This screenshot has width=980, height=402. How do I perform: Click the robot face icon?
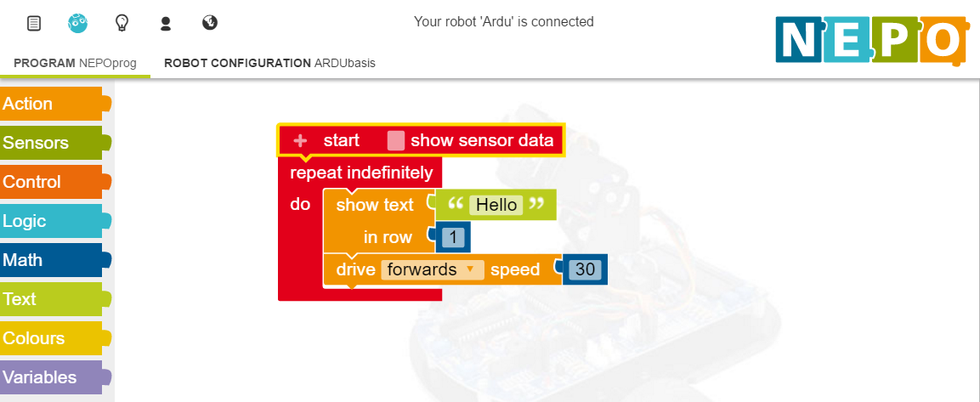(77, 23)
